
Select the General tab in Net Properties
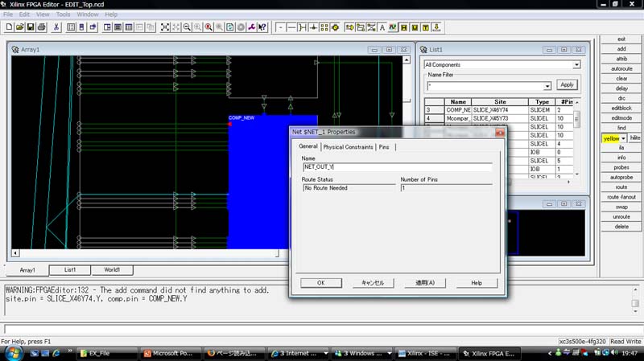click(308, 146)
